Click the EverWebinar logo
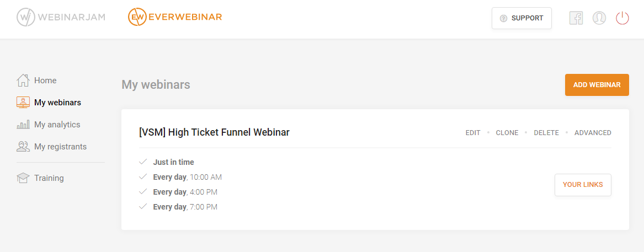The image size is (644, 252). (x=175, y=17)
